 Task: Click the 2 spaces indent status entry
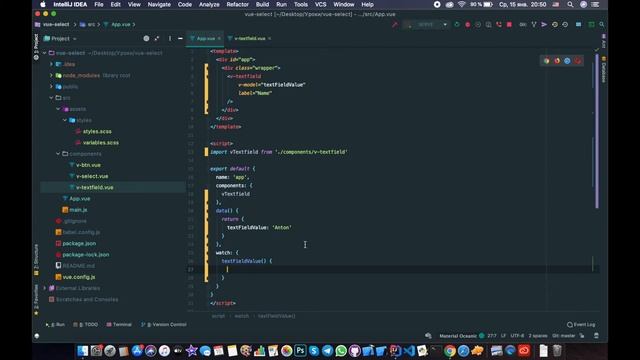(538, 336)
